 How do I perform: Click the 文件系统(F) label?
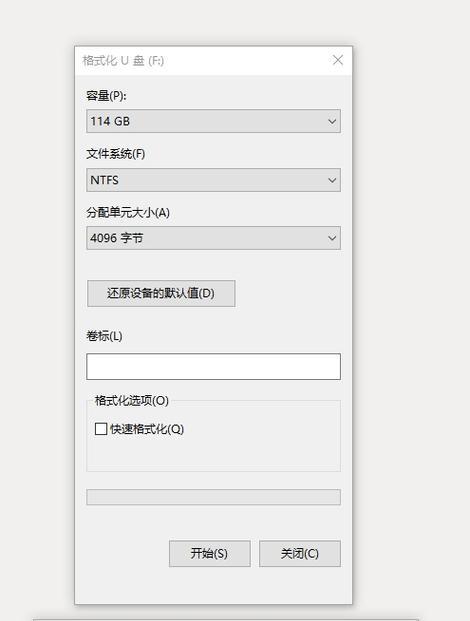tap(116, 154)
